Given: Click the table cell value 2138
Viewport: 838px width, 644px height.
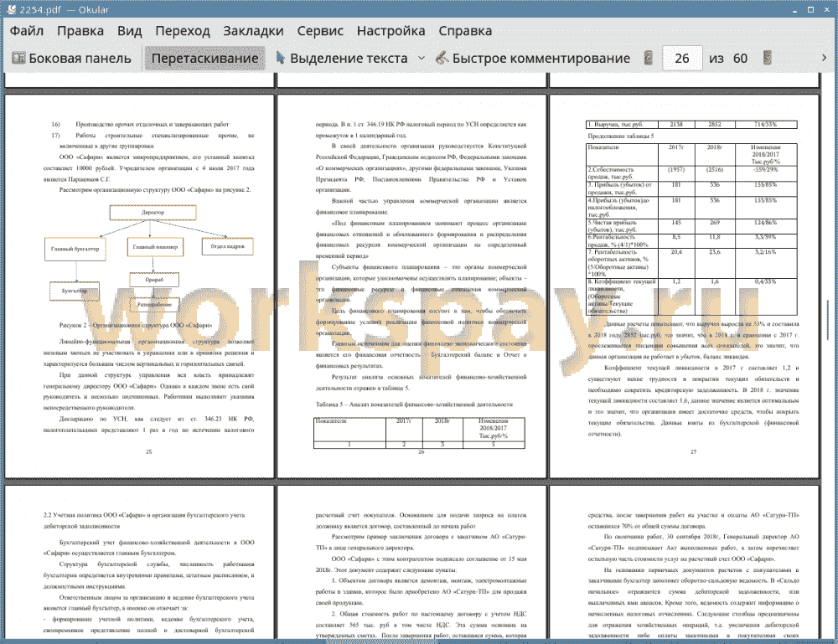Looking at the screenshot, I should tap(676, 125).
